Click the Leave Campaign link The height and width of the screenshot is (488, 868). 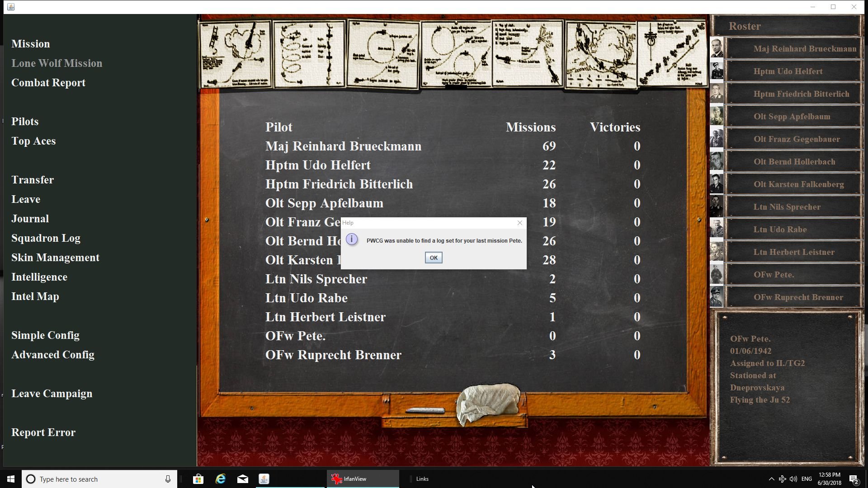pyautogui.click(x=52, y=394)
